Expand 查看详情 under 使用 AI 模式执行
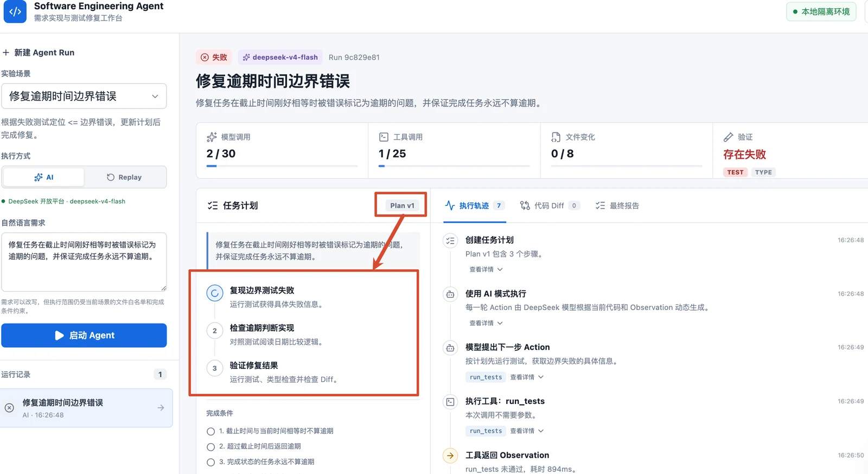868x474 pixels. [486, 323]
